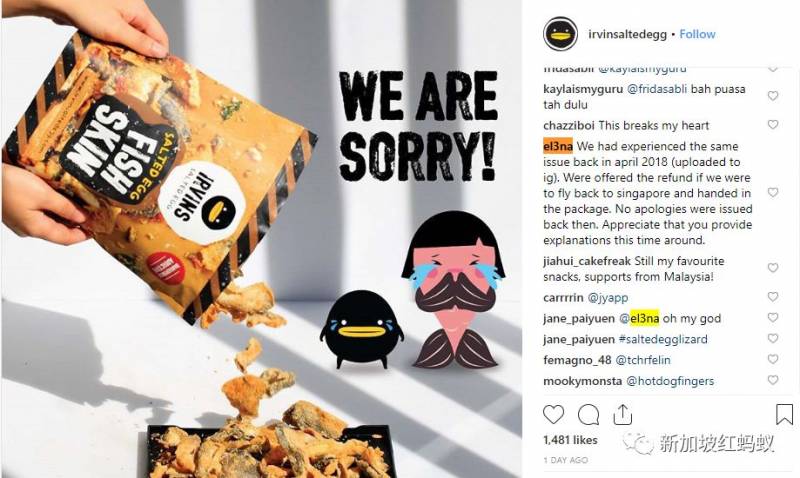Save the post with bookmark icon
Image resolution: width=800 pixels, height=478 pixels.
click(784, 414)
